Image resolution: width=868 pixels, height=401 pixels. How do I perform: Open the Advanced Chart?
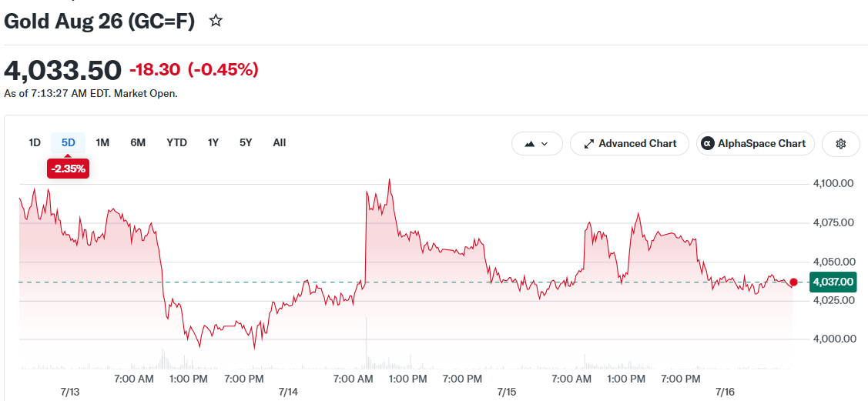(x=629, y=144)
